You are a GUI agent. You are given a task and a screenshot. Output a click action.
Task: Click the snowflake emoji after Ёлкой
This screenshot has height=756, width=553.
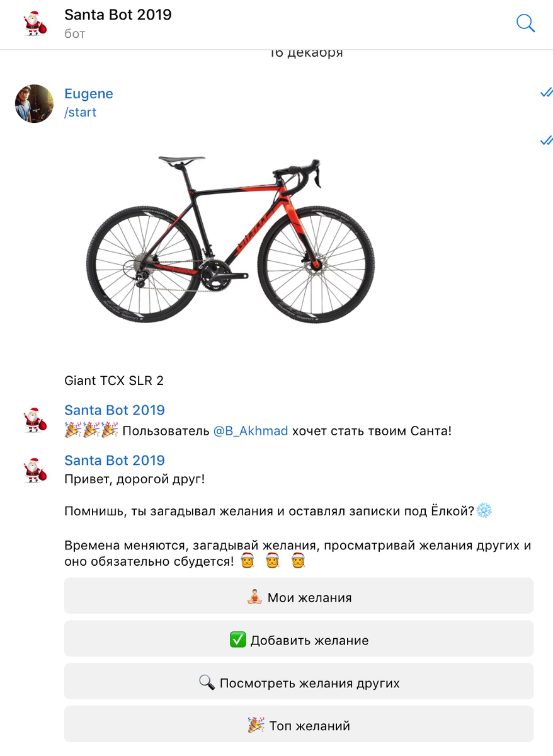484,510
